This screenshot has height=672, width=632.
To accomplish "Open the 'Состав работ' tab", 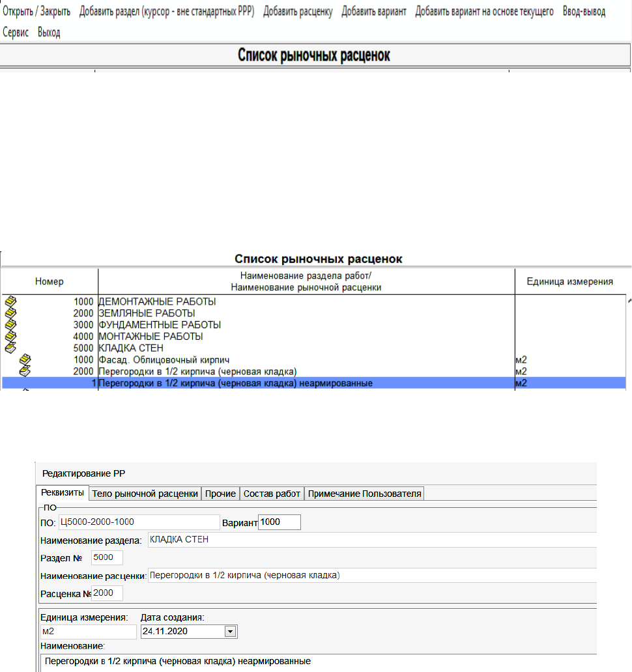I will point(272,494).
